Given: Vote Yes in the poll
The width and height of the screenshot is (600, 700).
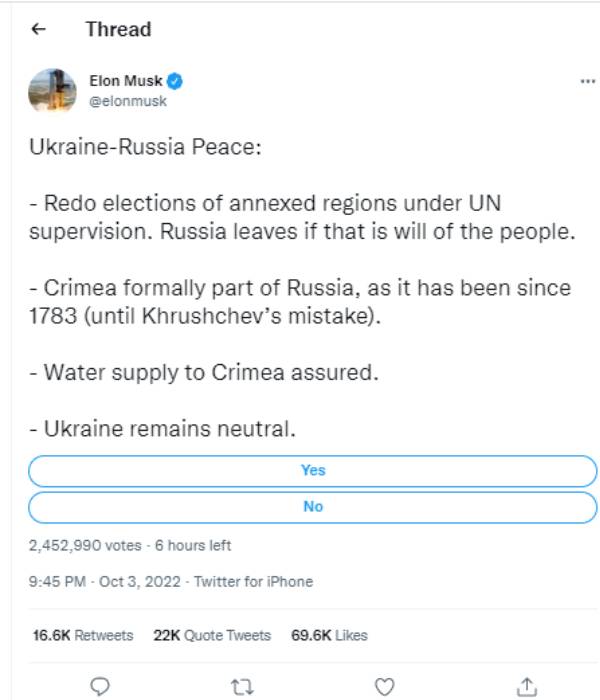Looking at the screenshot, I should tap(313, 470).
